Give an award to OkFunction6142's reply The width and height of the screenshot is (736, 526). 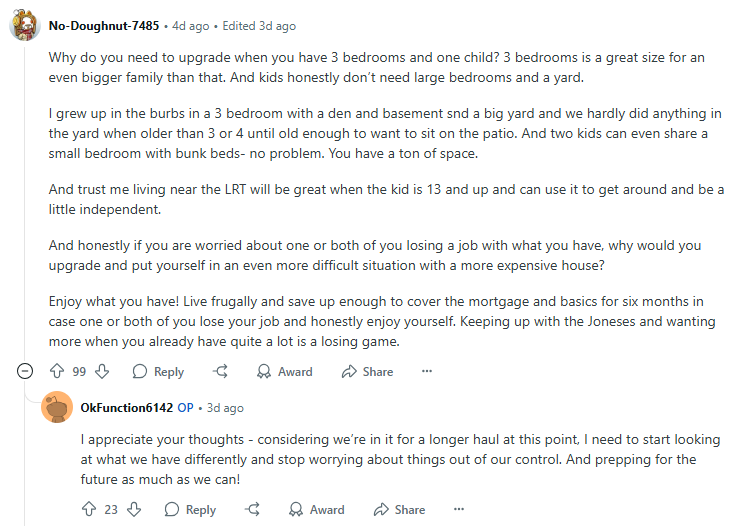click(x=316, y=510)
